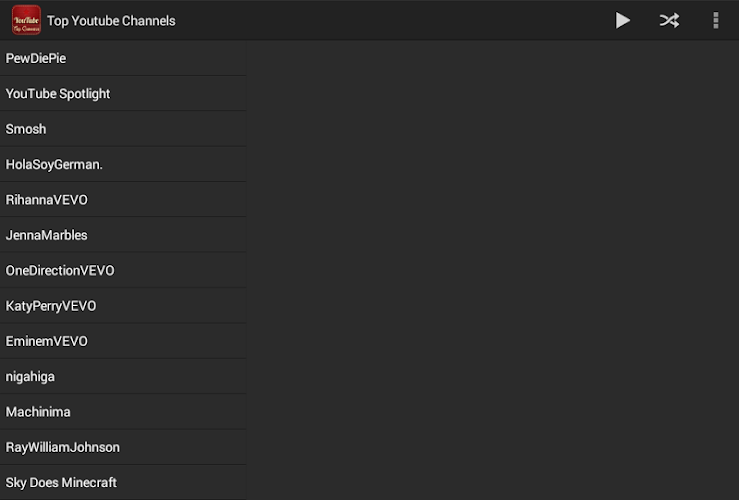739x500 pixels.
Task: Click the empty dark detail pane
Action: pyautogui.click(x=492, y=270)
